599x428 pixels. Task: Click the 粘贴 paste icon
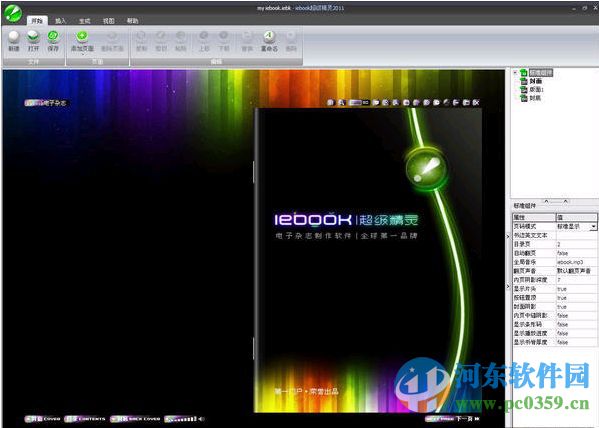(x=180, y=41)
